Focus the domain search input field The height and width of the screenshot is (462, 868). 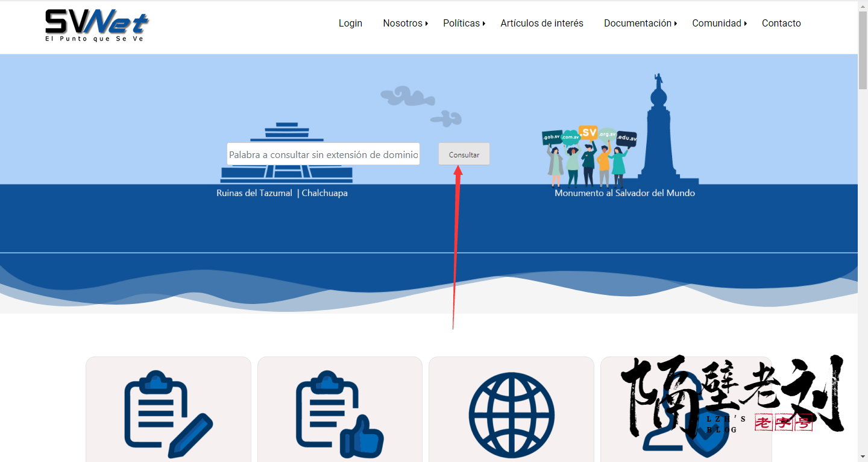point(323,154)
